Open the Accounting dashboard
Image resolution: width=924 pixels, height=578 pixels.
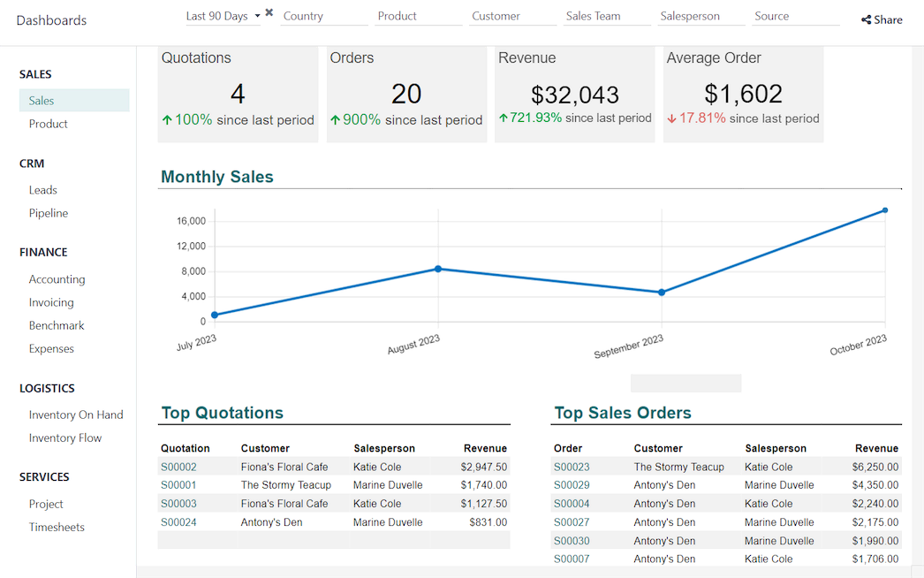tap(57, 278)
